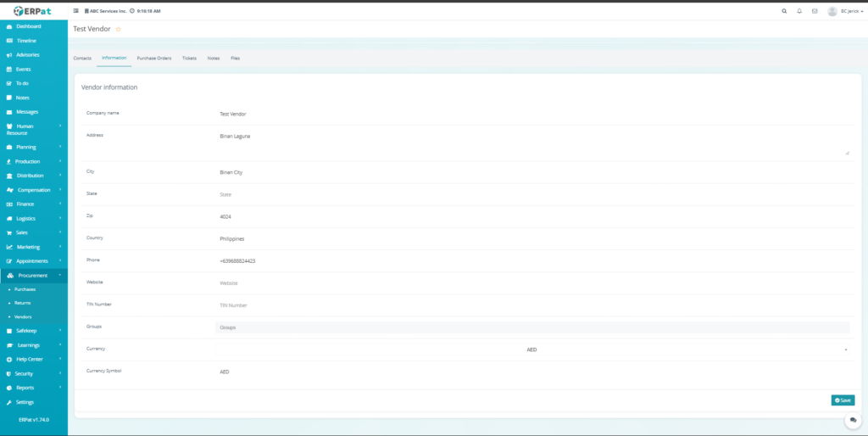The height and width of the screenshot is (436, 868).
Task: Click the Distribution icon
Action: (x=9, y=176)
